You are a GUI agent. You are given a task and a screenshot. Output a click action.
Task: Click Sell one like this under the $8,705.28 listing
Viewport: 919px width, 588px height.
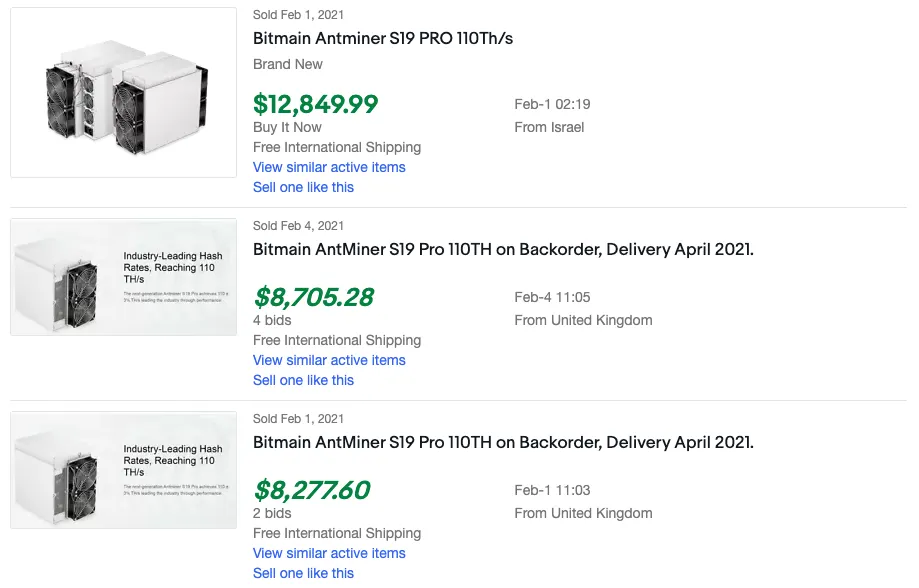coord(303,380)
